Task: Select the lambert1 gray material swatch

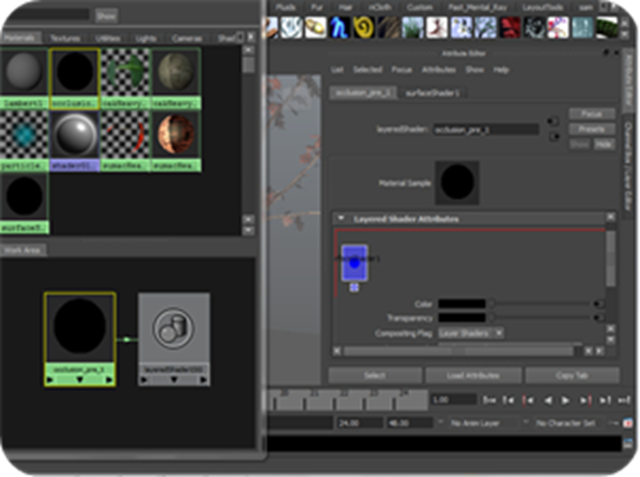Action: (x=24, y=73)
